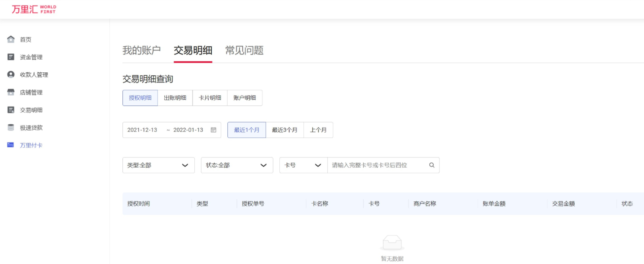
Task: Switch to the 我的账户 tab
Action: coord(142,50)
